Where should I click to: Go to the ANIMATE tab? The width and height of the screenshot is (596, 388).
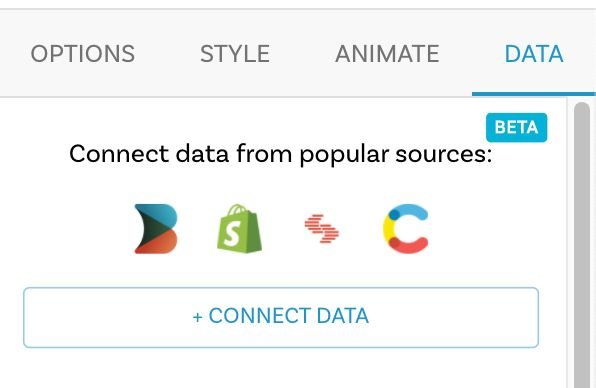(387, 54)
